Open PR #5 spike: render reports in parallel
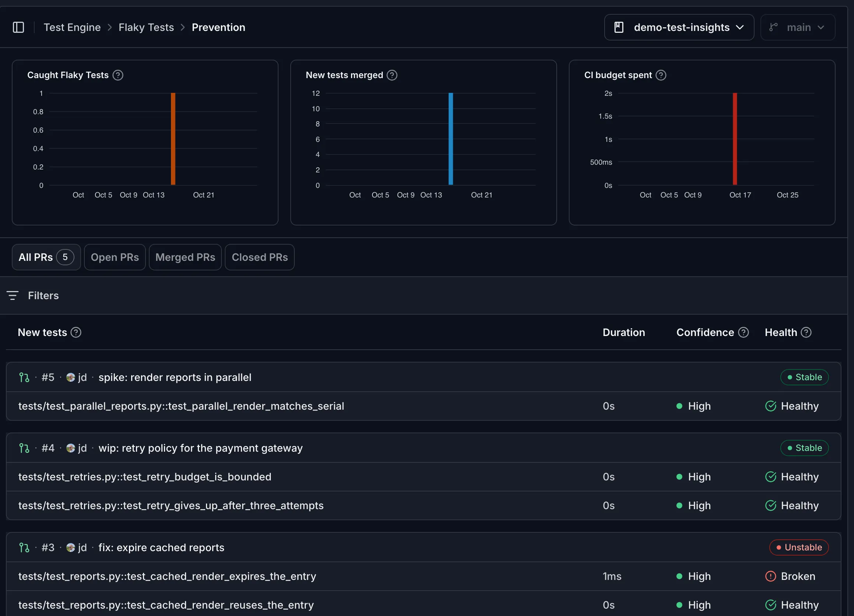Viewport: 854px width, 616px height. click(x=175, y=377)
